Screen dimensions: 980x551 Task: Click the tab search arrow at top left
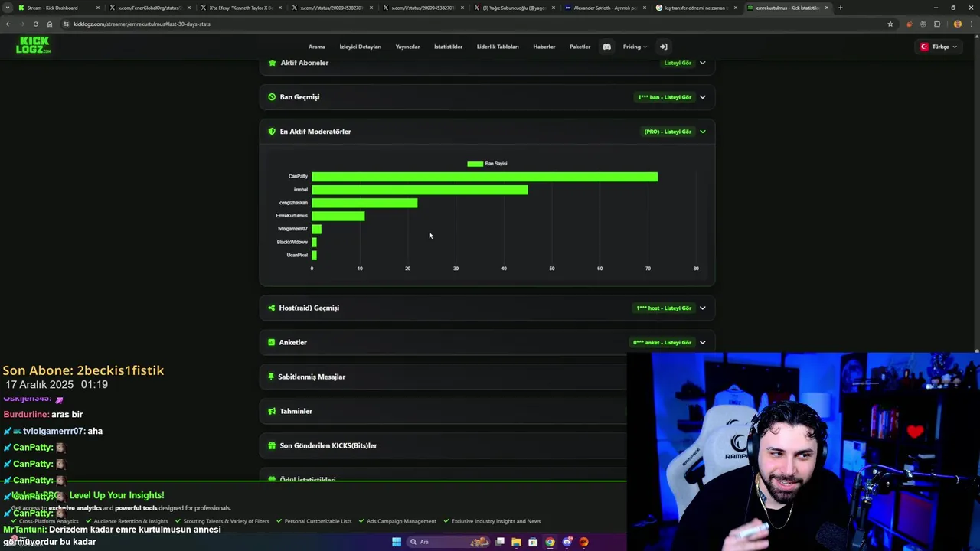click(8, 8)
